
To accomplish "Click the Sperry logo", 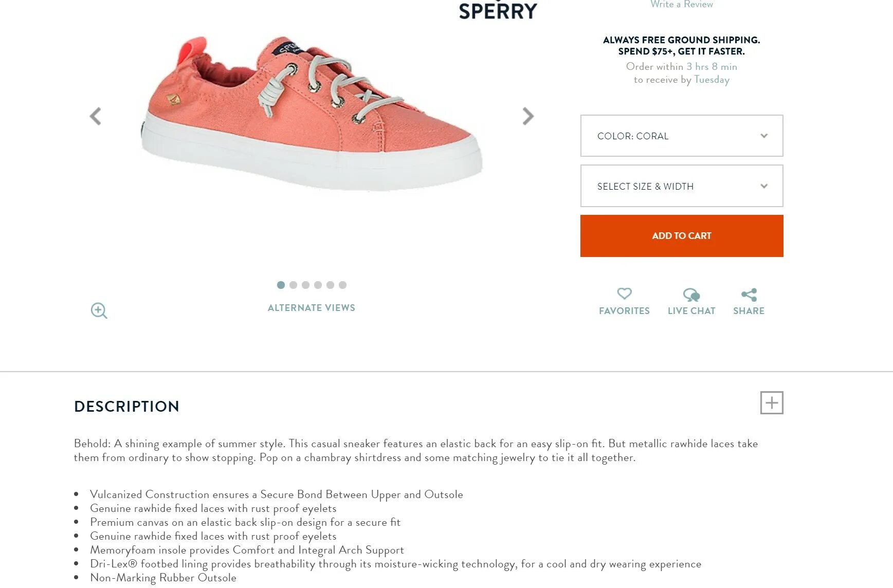I will [498, 11].
